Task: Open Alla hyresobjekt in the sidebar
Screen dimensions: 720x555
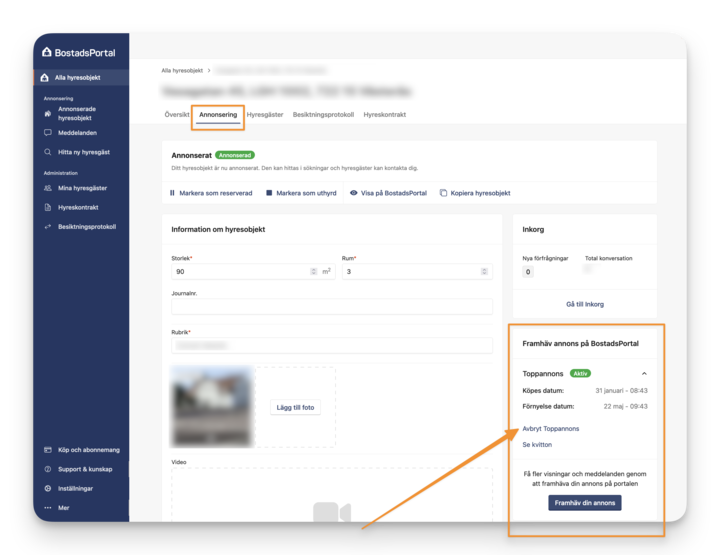Action: [81, 78]
